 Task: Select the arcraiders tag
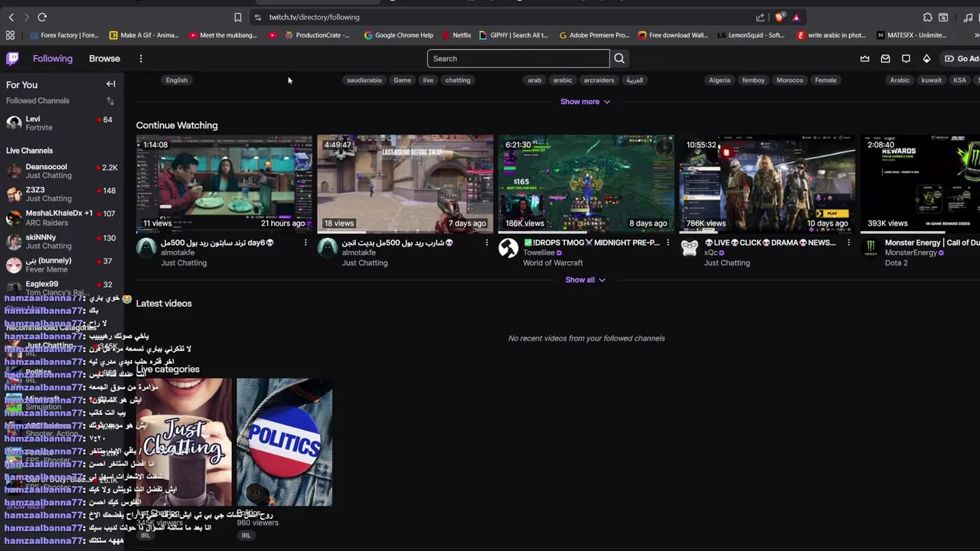(599, 80)
